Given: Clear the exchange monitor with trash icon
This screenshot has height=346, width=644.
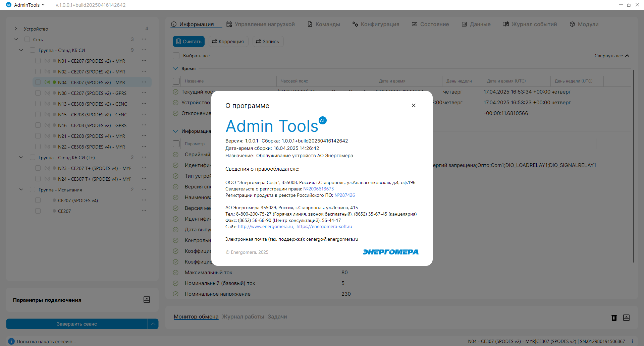Looking at the screenshot, I should coord(614,318).
